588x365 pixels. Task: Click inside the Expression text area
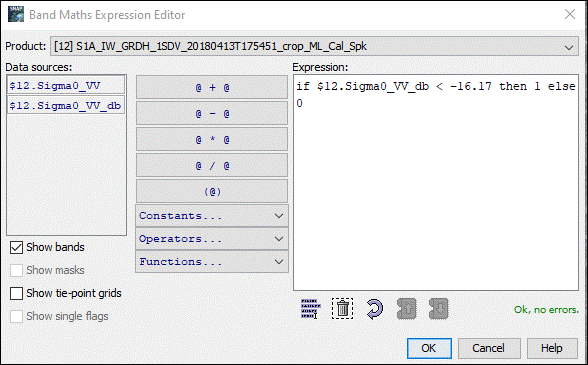tap(436, 182)
